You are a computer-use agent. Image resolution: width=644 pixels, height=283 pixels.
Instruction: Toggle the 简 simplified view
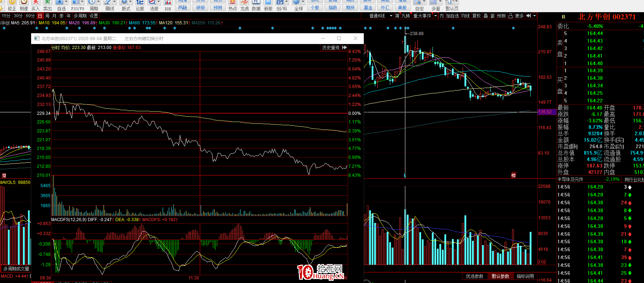(x=397, y=16)
